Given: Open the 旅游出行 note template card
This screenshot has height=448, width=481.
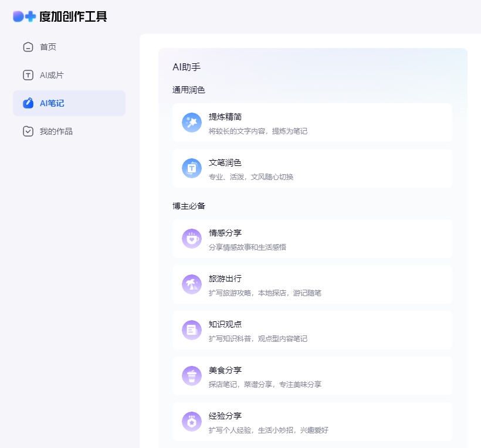Looking at the screenshot, I should pyautogui.click(x=312, y=284).
